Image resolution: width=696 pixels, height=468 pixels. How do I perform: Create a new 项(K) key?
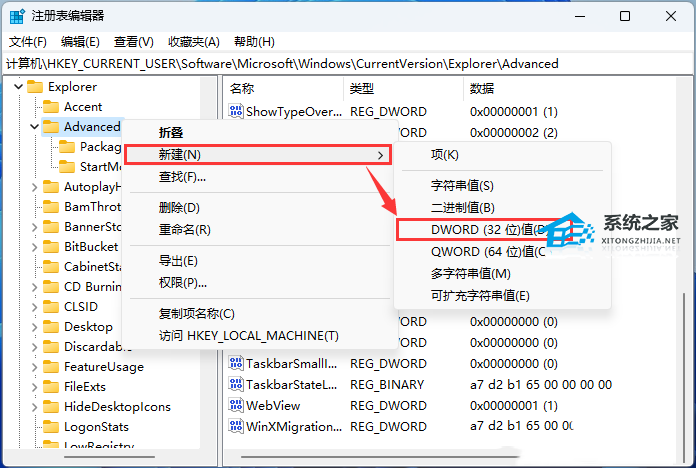pyautogui.click(x=502, y=155)
